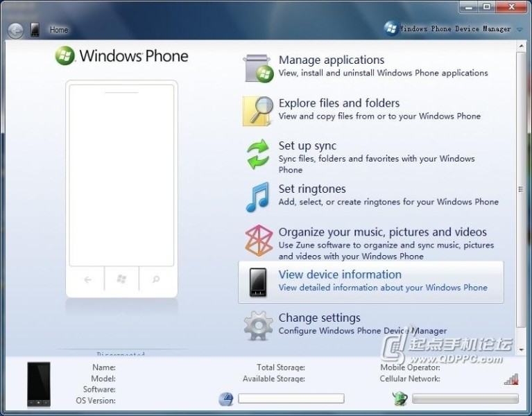This screenshot has width=532, height=416.
Task: Click the battery status icon
Action: [400, 399]
